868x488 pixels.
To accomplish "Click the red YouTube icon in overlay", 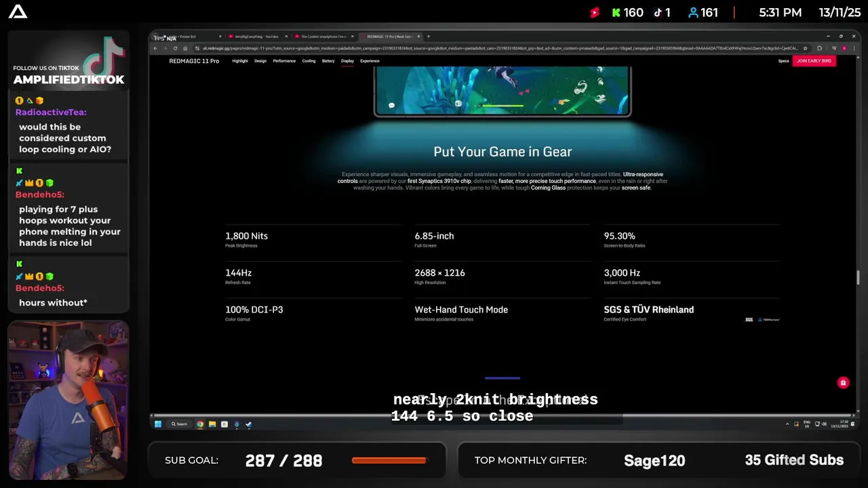I will [595, 12].
